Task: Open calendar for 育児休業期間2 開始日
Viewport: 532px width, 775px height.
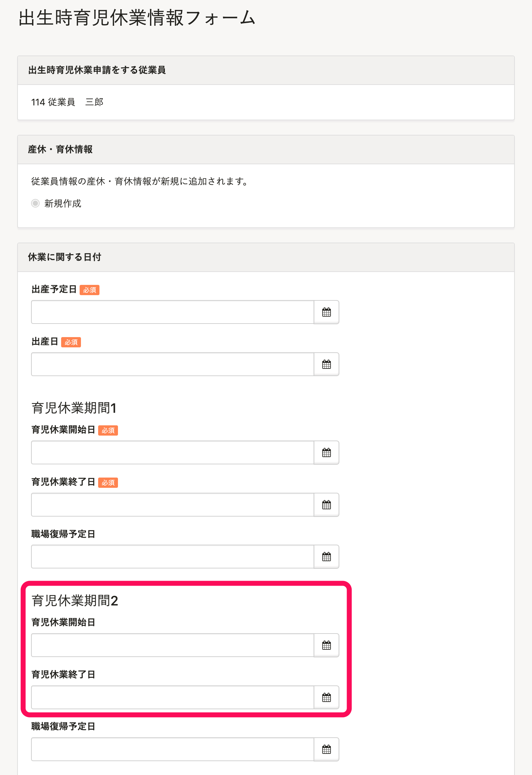Action: [326, 645]
